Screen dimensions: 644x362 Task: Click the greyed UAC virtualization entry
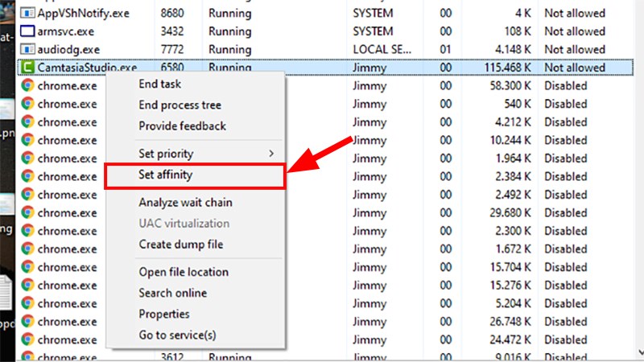click(196, 224)
